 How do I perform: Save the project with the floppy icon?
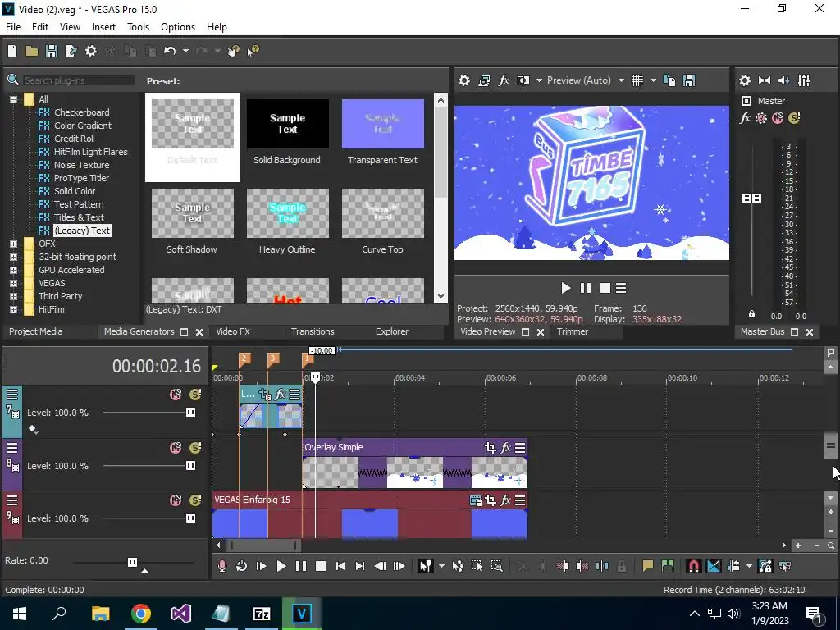coord(52,51)
